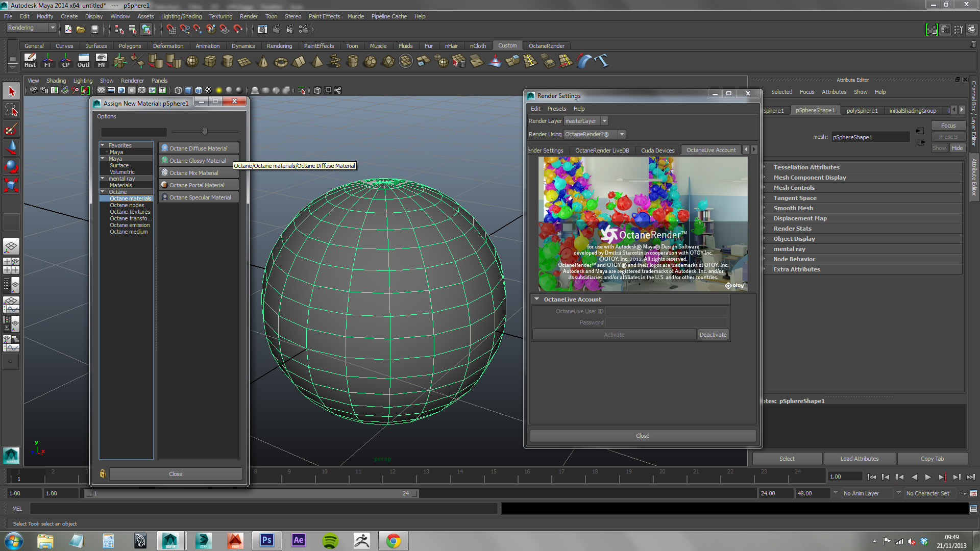Open the Lighting/Shading menu

point(181,16)
